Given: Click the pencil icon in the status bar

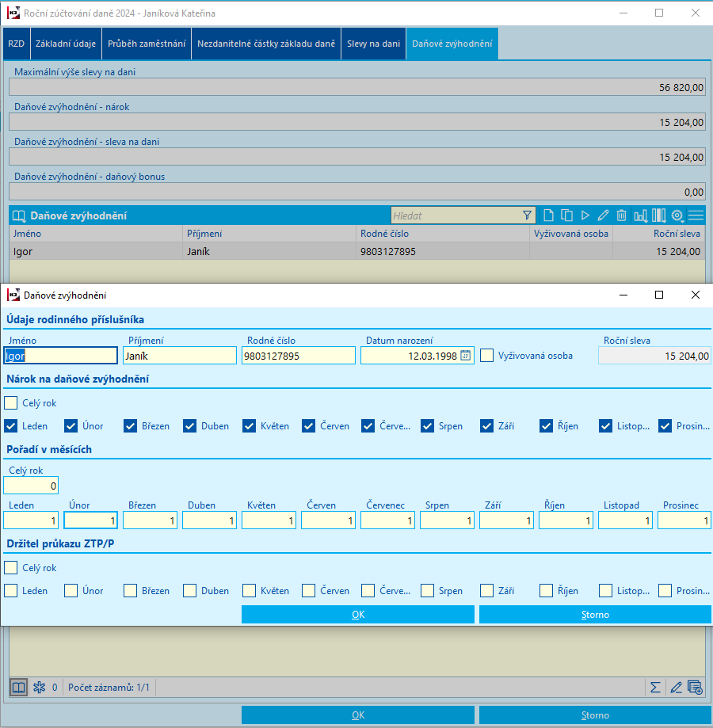Looking at the screenshot, I should click(676, 687).
